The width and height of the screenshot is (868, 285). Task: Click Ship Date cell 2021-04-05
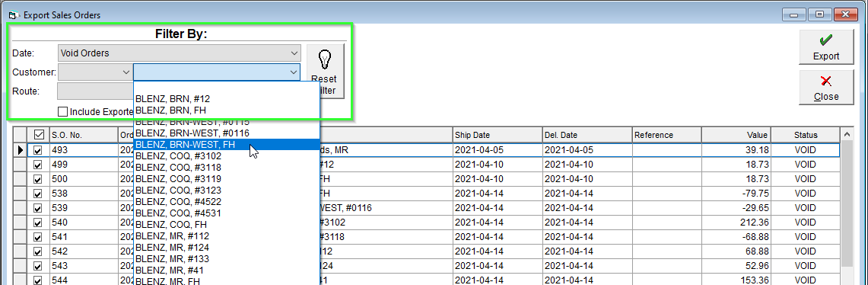tap(497, 150)
